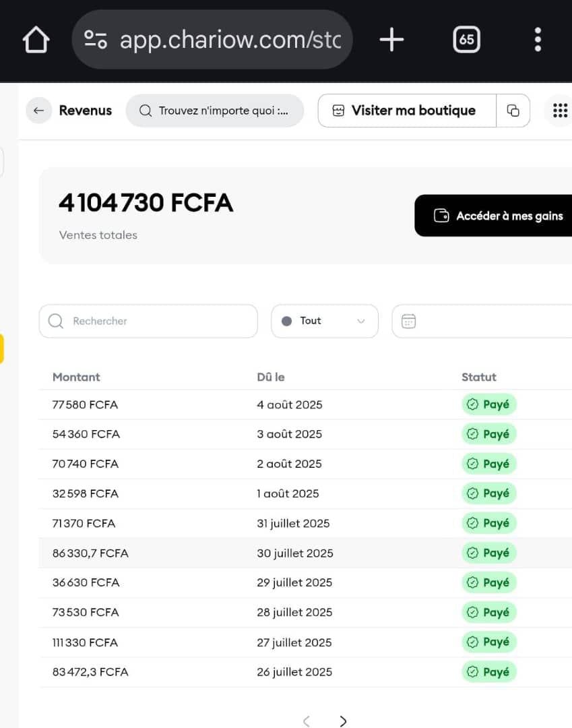The height and width of the screenshot is (728, 572).
Task: Tap the browser home icon
Action: pos(36,40)
